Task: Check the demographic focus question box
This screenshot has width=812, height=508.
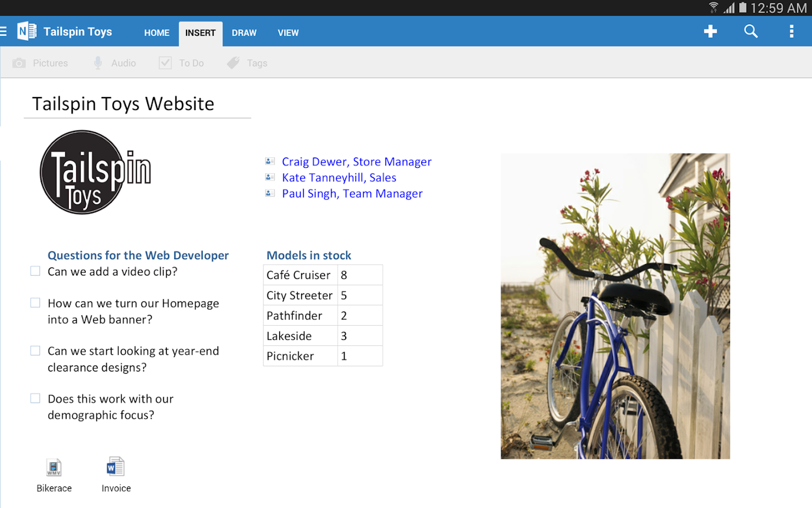Action: click(36, 398)
